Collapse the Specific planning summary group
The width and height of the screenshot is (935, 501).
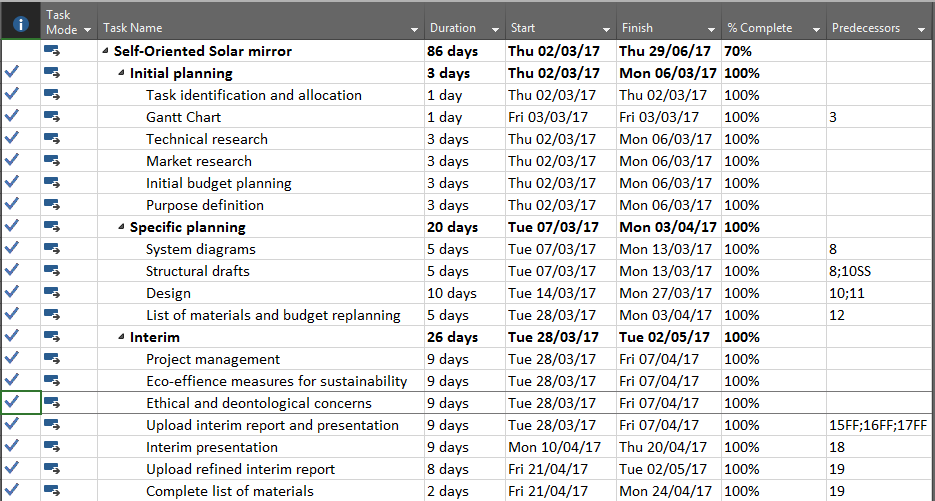(x=121, y=227)
